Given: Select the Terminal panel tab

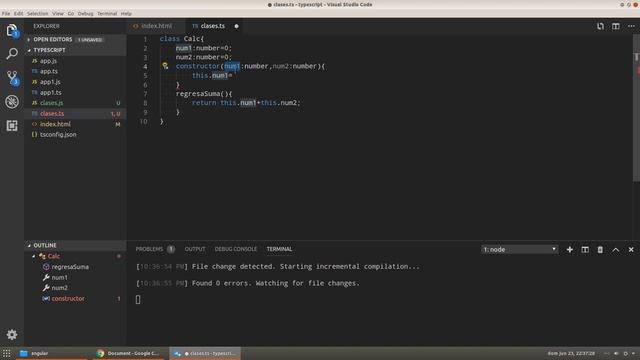Looking at the screenshot, I should [279, 249].
